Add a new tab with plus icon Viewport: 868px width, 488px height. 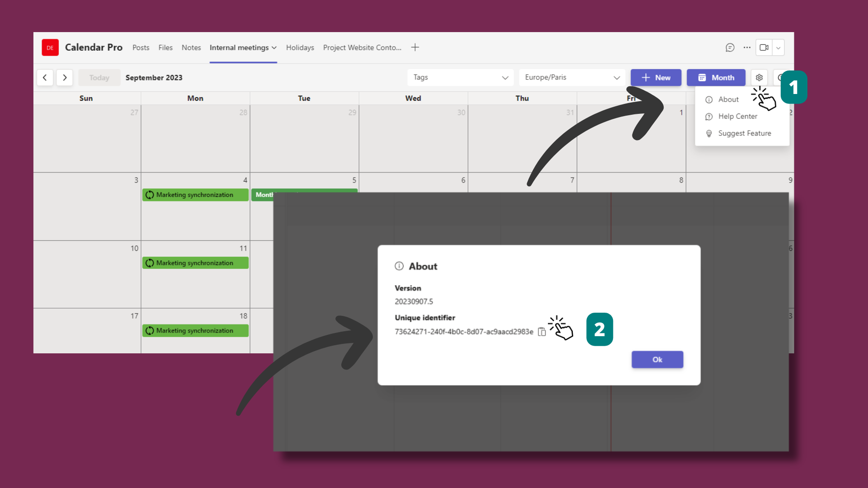click(x=415, y=47)
